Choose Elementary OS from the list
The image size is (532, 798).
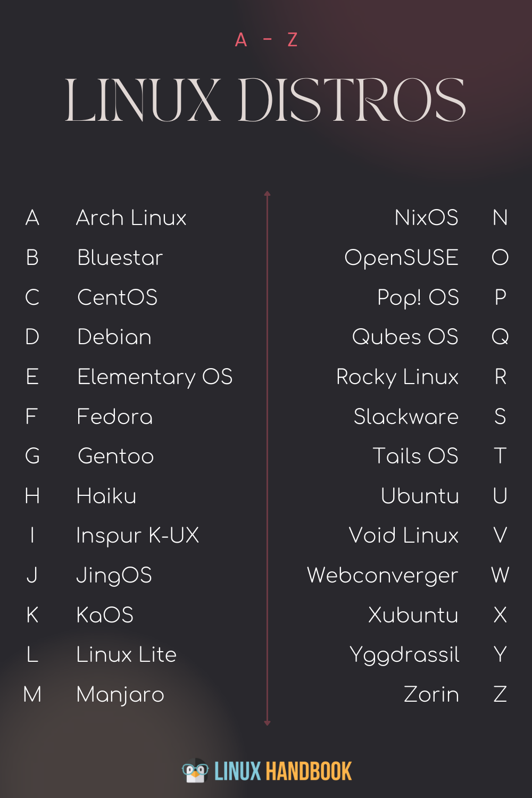pyautogui.click(x=155, y=377)
